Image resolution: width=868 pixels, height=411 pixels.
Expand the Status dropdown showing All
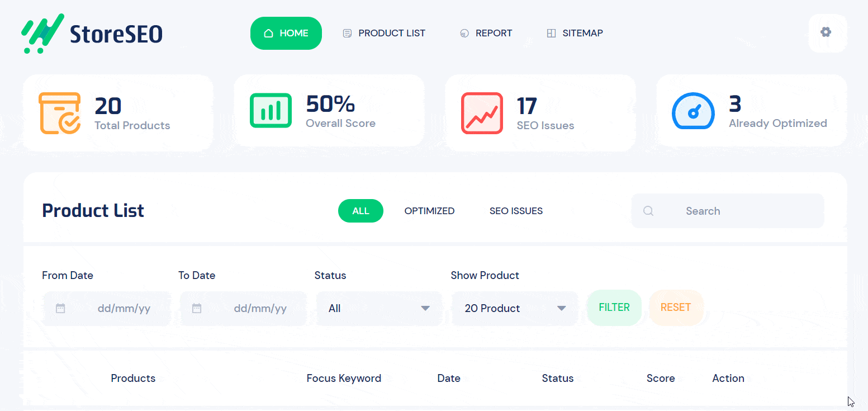point(379,308)
